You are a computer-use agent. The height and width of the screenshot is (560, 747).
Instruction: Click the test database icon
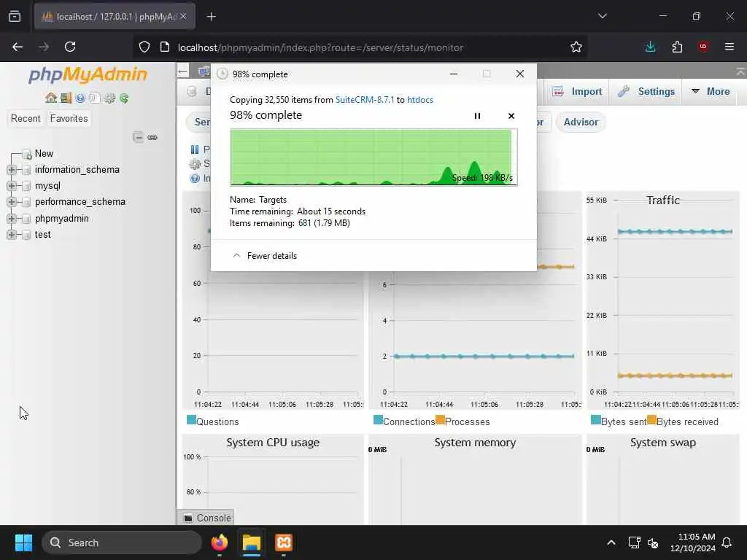[x=27, y=235]
